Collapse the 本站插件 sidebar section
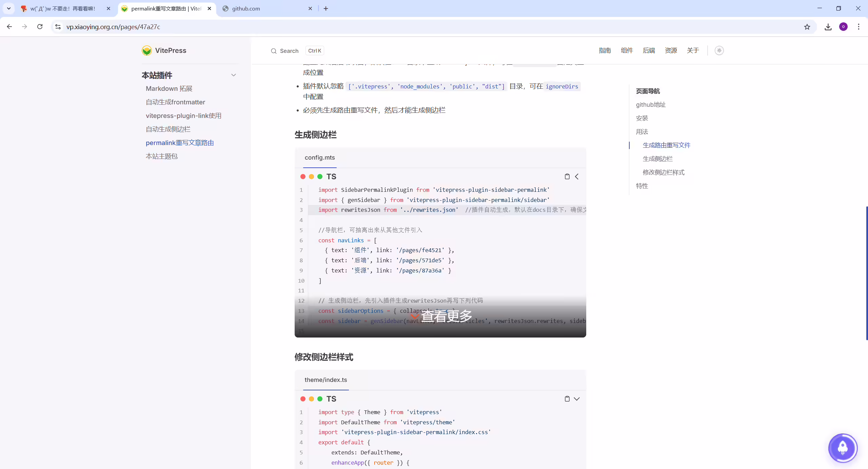 pos(234,75)
